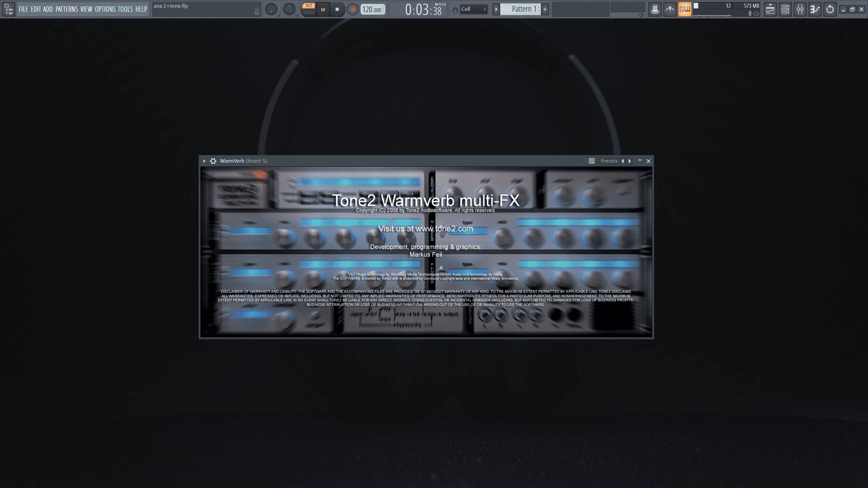Stop playback with the stop button
This screenshot has height=488, width=868.
[x=337, y=9]
